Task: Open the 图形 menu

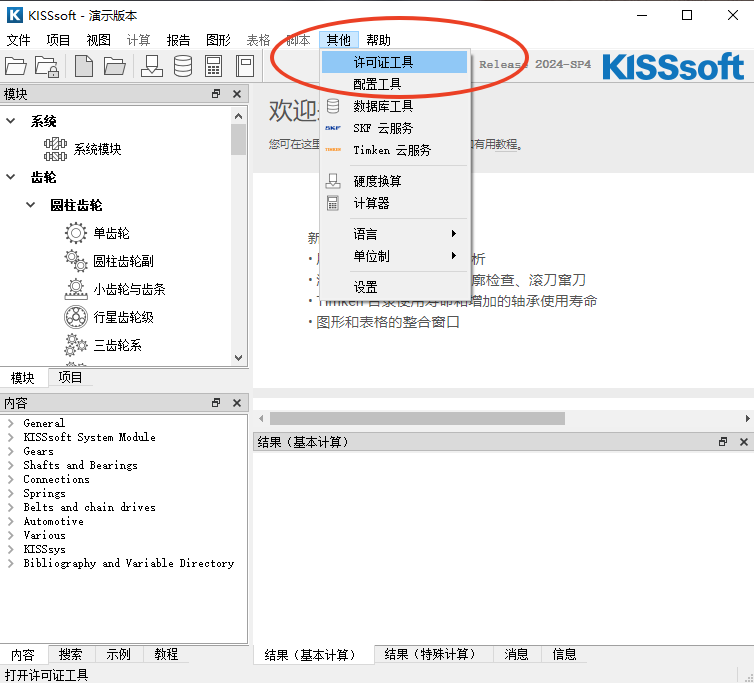Action: click(218, 40)
